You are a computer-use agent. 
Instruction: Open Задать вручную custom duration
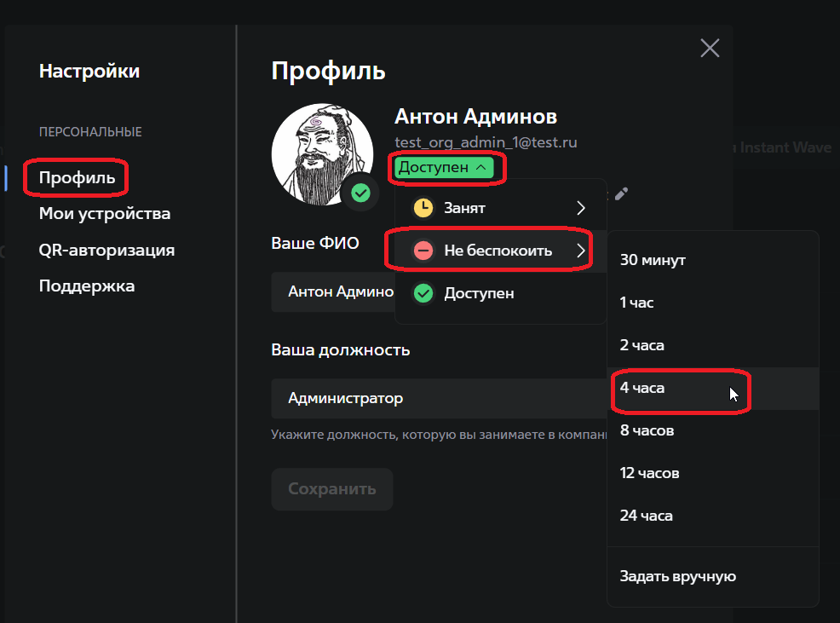click(x=677, y=576)
